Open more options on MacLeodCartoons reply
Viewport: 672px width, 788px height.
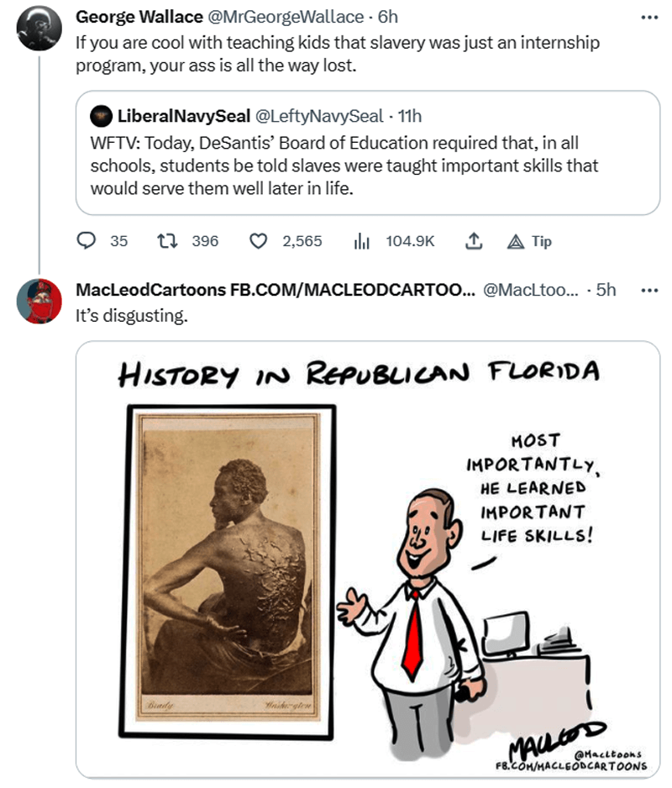tap(649, 290)
